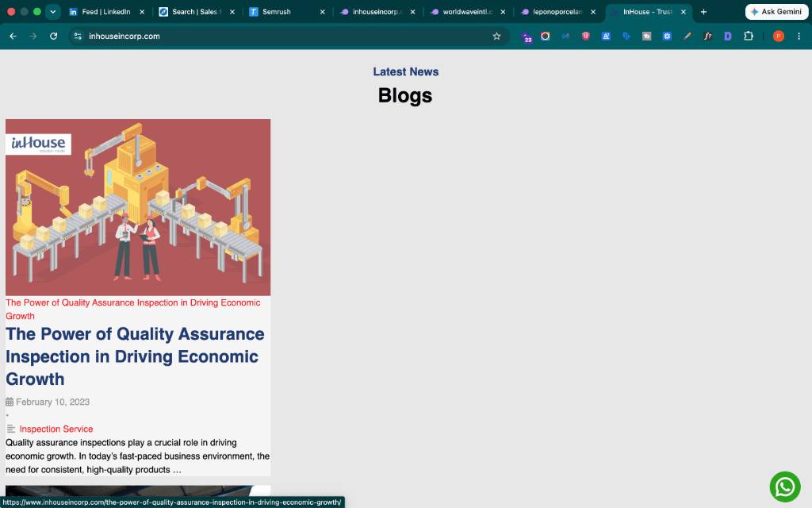Screen dimensions: 812x508
Task: Close the Feed | LinkedIn tab
Action: coord(142,12)
